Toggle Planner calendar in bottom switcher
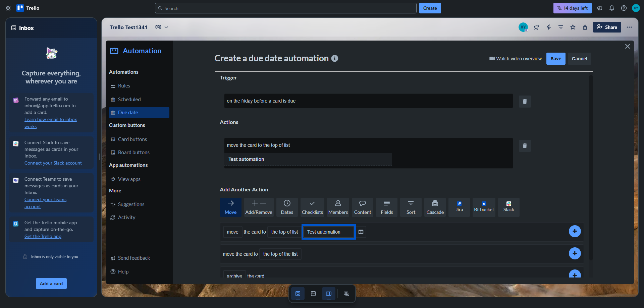The width and height of the screenshot is (644, 308). tap(313, 294)
